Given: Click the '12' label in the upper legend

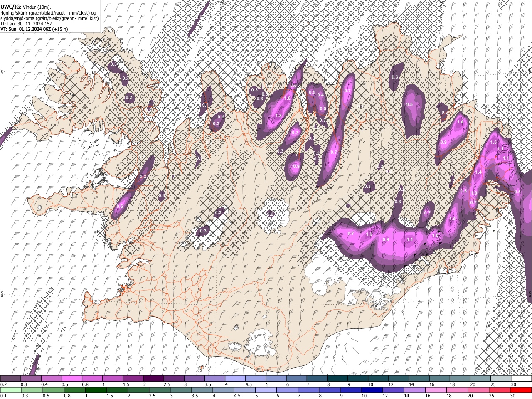Looking at the screenshot, I should pos(391,384).
